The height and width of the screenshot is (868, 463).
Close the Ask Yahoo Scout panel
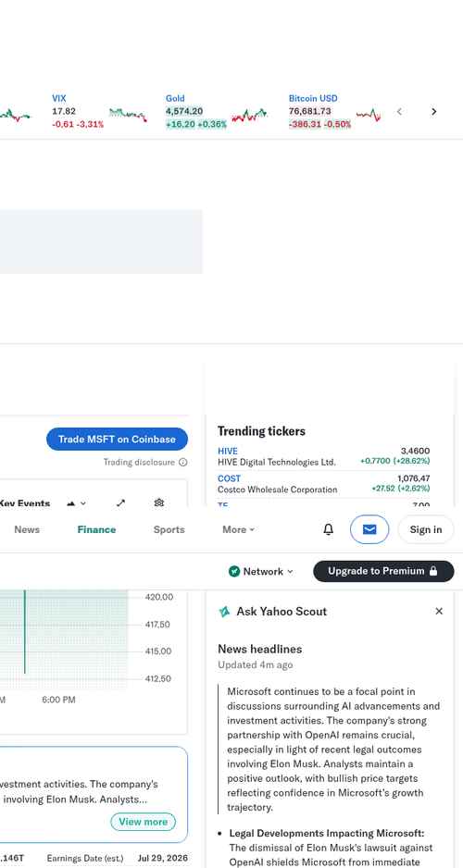439,611
